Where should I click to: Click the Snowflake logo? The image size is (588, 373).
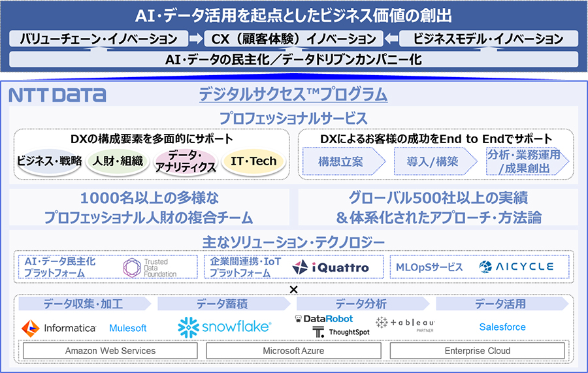(224, 327)
